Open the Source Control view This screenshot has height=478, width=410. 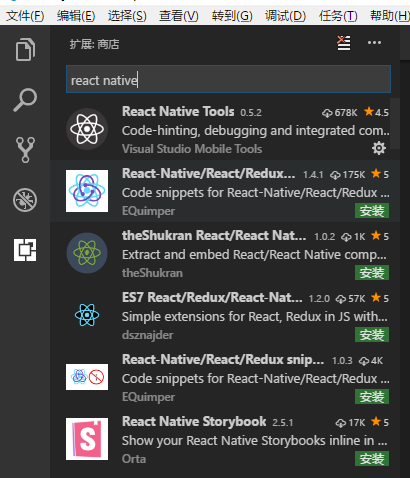[25, 150]
